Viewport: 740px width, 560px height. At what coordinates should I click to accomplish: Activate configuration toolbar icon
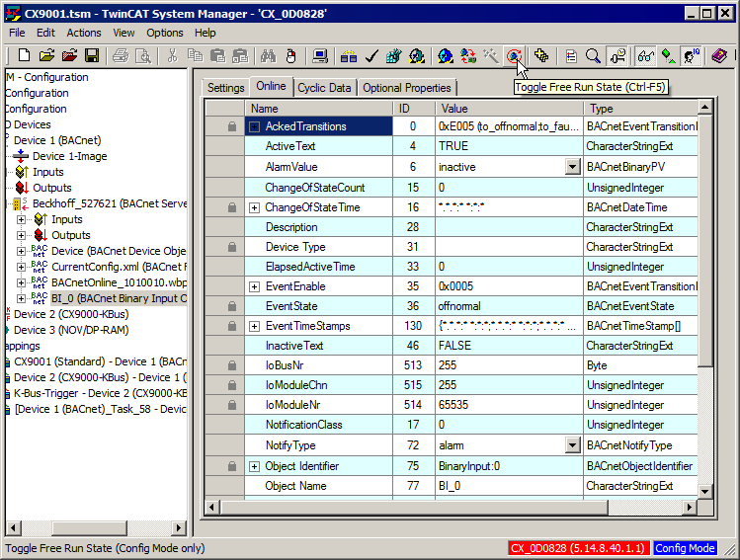[393, 56]
